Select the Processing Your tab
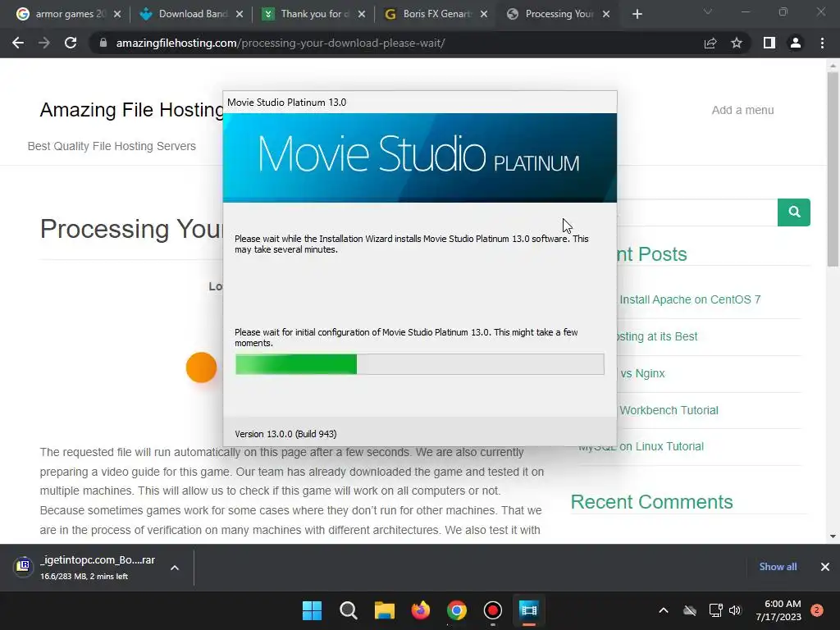840x630 pixels. click(558, 14)
